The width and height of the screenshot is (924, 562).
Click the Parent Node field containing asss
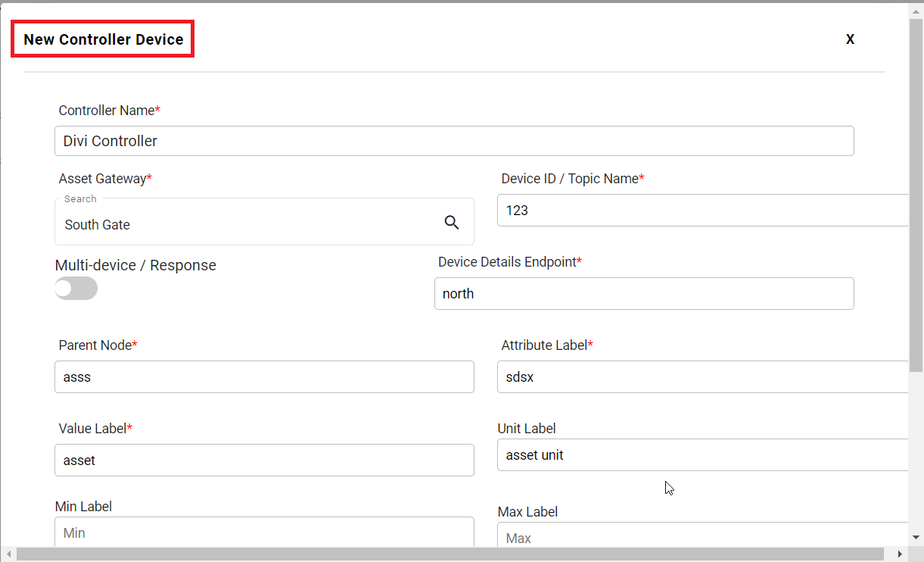coord(264,376)
